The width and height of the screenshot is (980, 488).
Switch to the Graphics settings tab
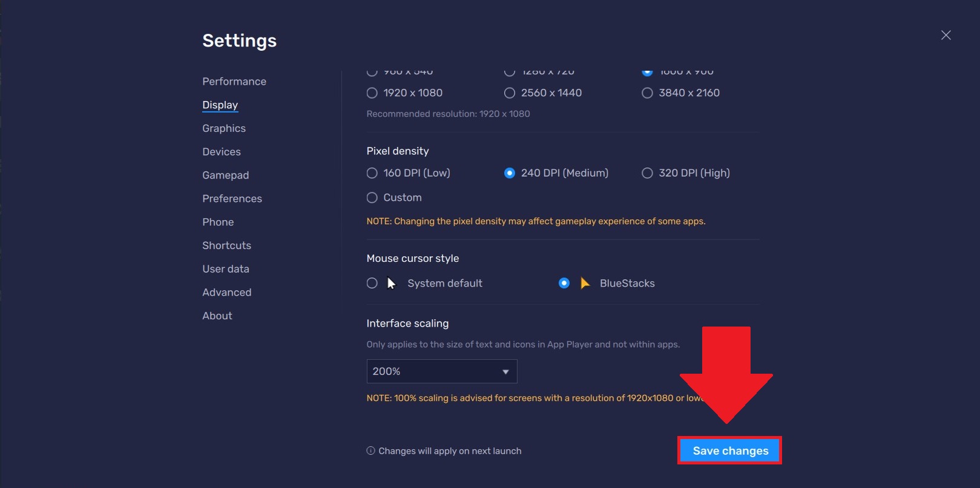pyautogui.click(x=224, y=128)
